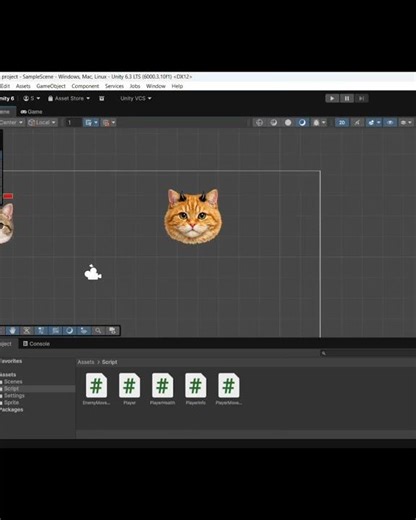The width and height of the screenshot is (416, 520).
Task: Open the Window menu
Action: tap(156, 86)
